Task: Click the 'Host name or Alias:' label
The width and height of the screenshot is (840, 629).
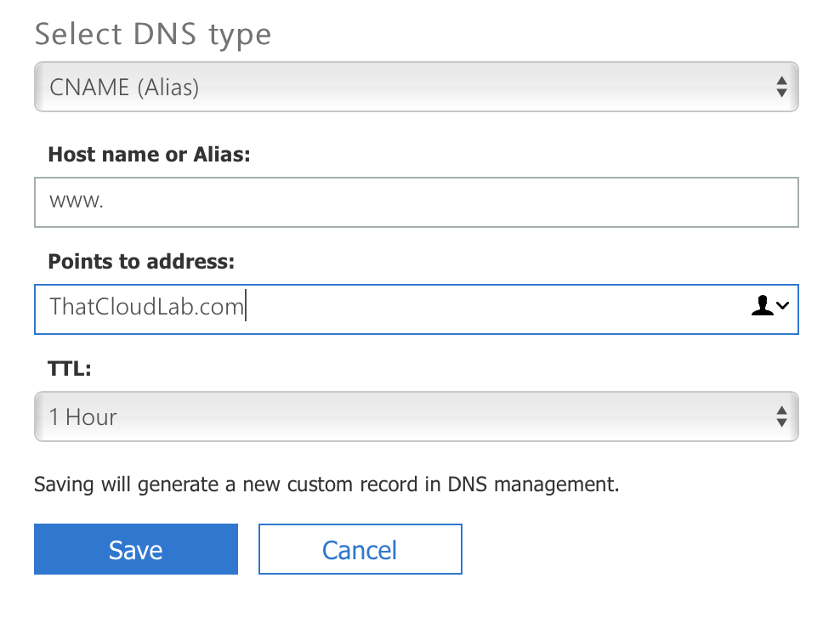Action: point(149,154)
